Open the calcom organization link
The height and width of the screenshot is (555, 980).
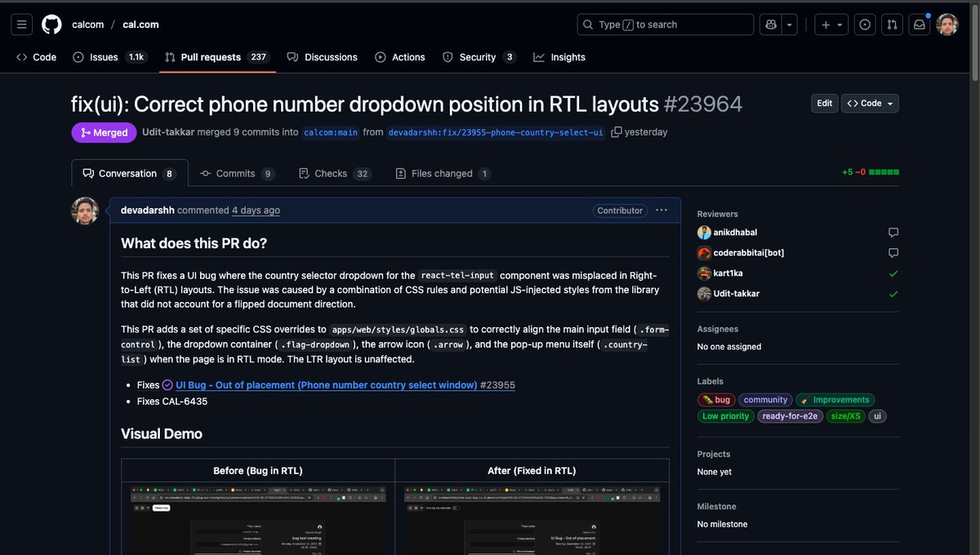point(87,24)
